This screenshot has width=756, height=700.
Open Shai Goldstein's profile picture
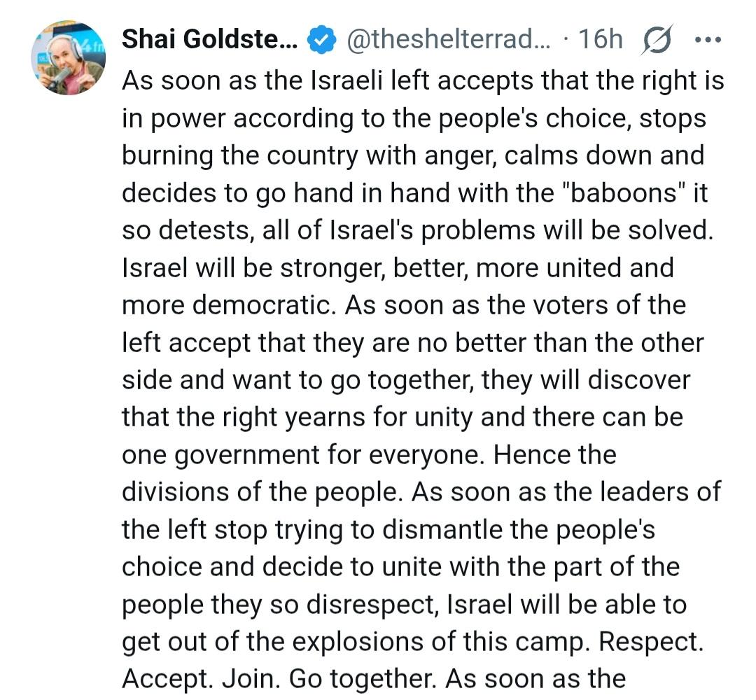67,58
